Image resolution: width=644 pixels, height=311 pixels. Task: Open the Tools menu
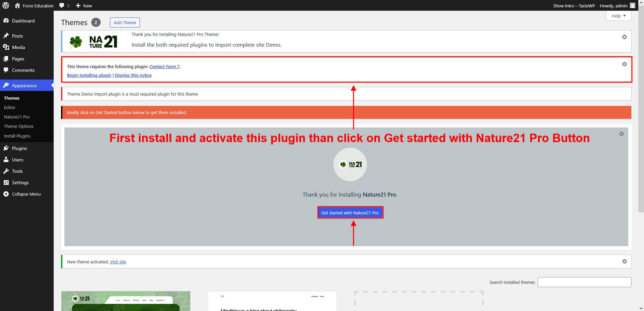click(17, 171)
